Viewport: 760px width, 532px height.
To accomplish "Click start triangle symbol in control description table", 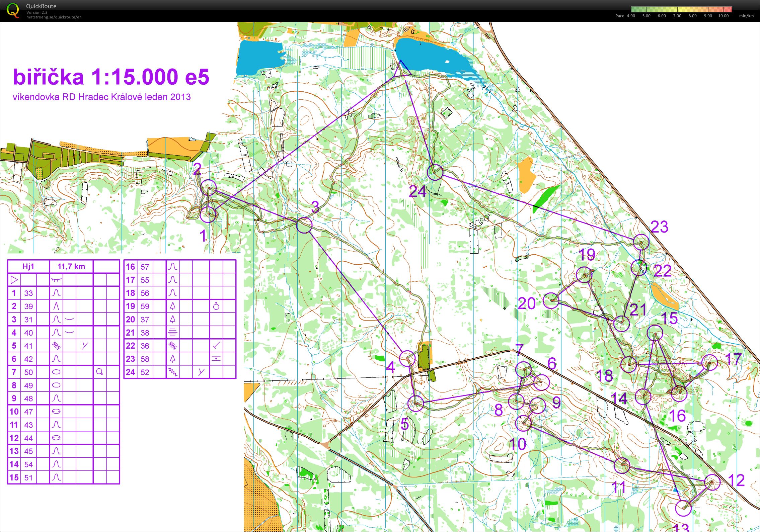I will [14, 279].
